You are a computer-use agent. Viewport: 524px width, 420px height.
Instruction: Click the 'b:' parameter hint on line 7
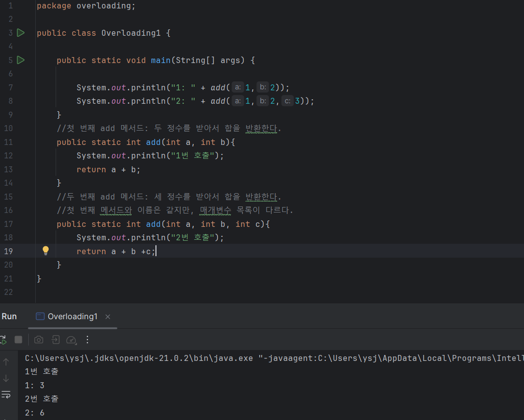click(263, 87)
